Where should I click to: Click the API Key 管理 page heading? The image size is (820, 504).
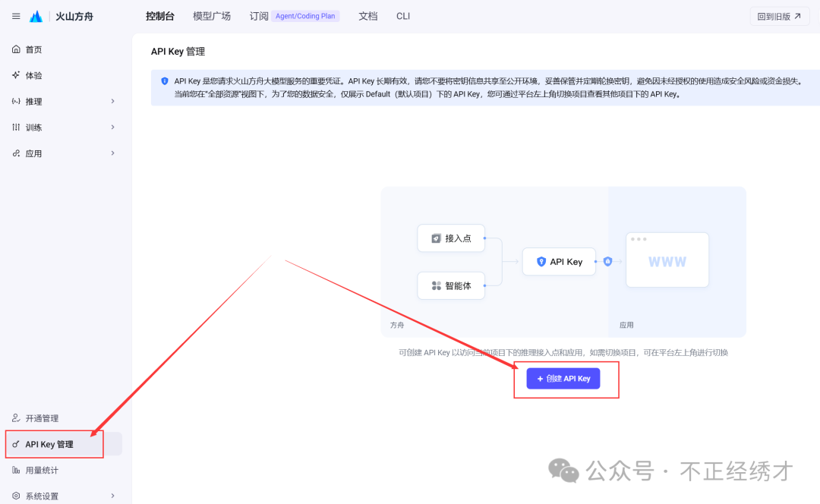coord(178,52)
